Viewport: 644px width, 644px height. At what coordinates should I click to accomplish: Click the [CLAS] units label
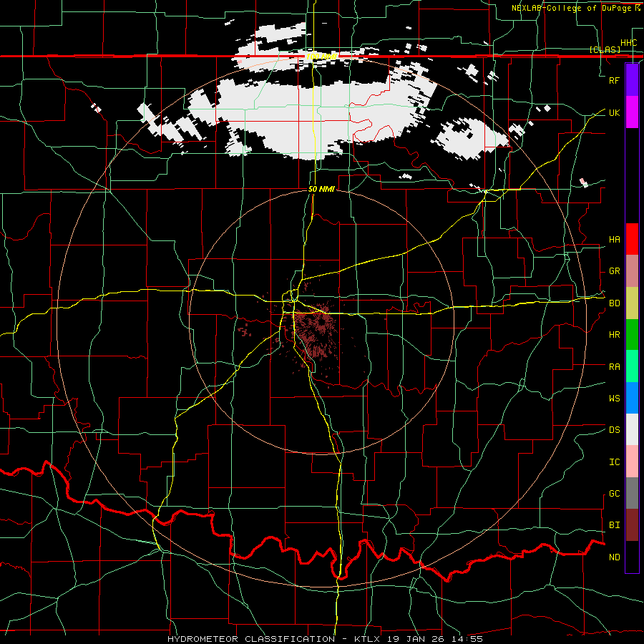tap(605, 49)
